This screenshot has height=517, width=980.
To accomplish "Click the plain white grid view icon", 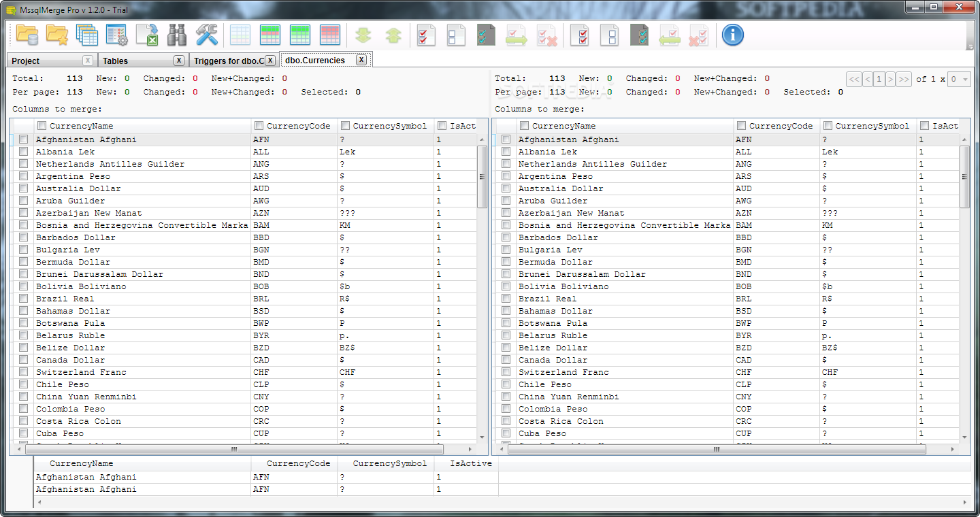I will tap(240, 35).
